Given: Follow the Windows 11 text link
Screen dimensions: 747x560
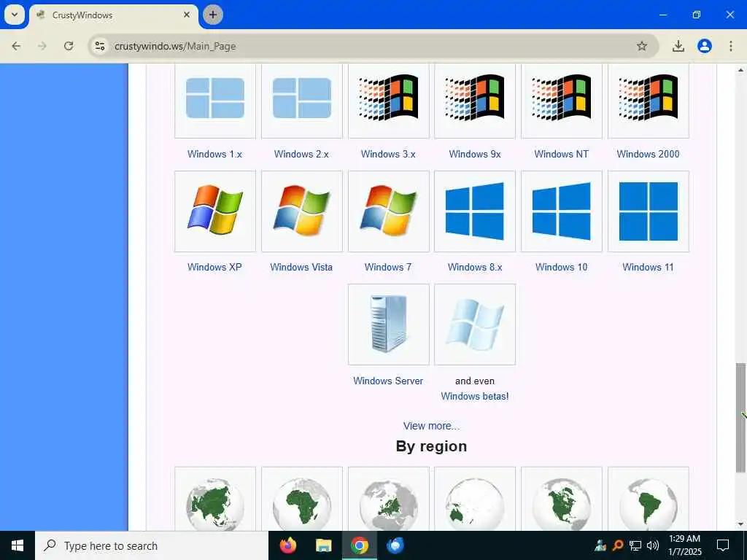Looking at the screenshot, I should [649, 267].
